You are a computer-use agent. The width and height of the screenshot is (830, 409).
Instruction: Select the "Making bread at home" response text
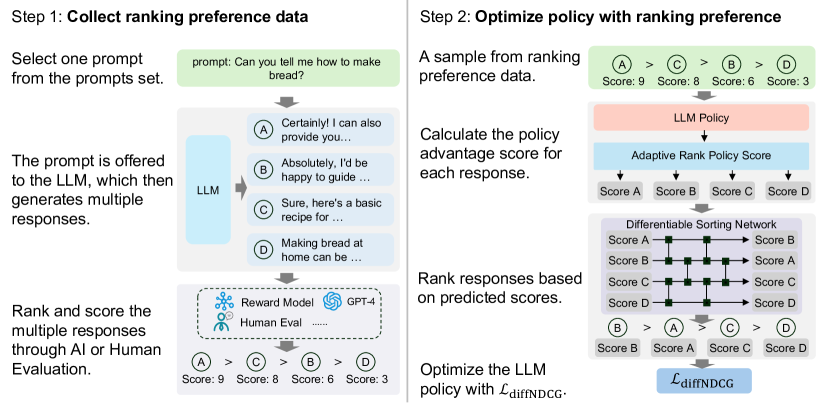pyautogui.click(x=322, y=249)
